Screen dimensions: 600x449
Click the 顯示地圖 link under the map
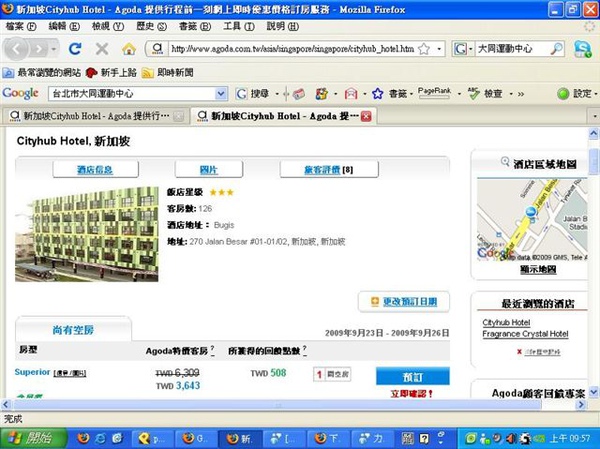538,269
